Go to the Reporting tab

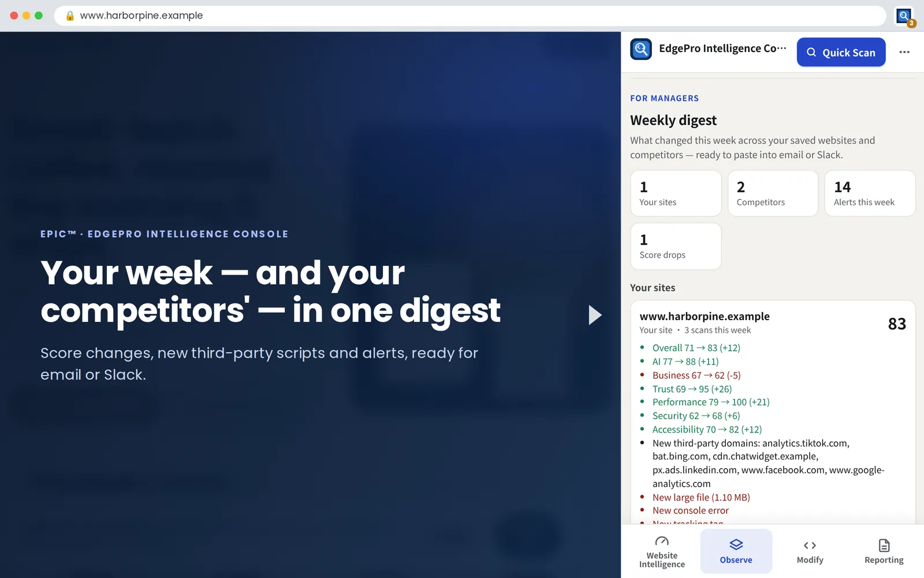click(884, 552)
